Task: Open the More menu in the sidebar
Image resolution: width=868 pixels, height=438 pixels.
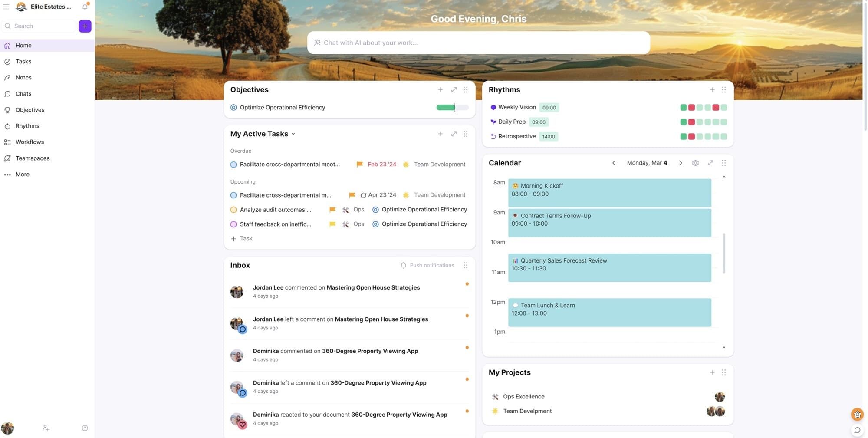Action: pos(22,174)
